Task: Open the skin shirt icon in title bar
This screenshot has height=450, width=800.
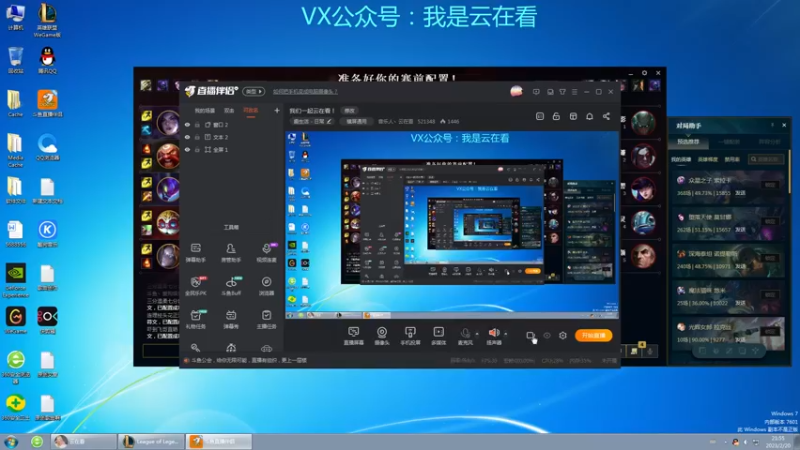Action: (x=562, y=92)
